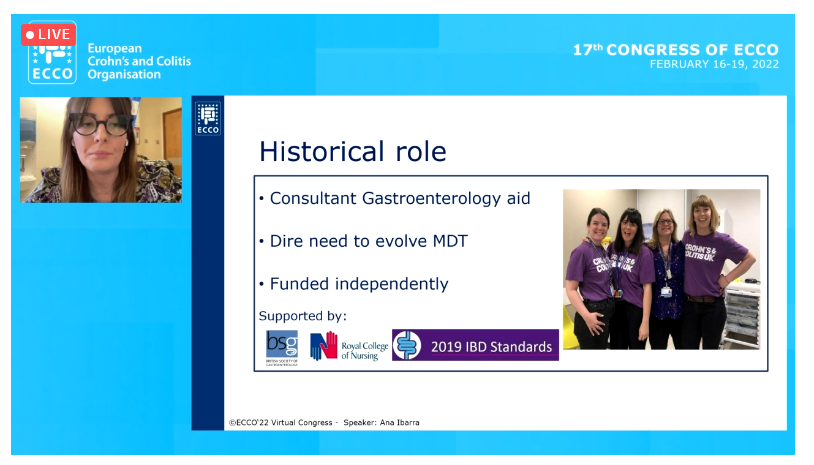Click the red LIVE indicator badge
This screenshot has height=465, width=814.
48,35
